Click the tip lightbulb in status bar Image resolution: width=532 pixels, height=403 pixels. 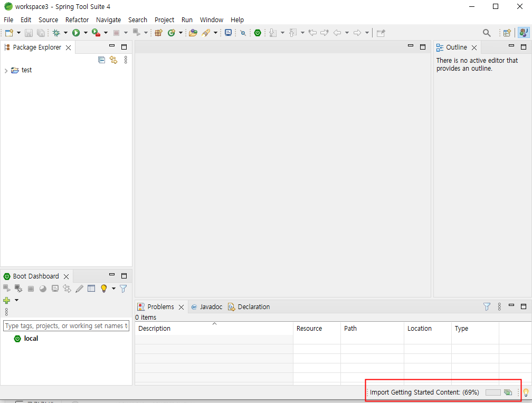tap(526, 392)
